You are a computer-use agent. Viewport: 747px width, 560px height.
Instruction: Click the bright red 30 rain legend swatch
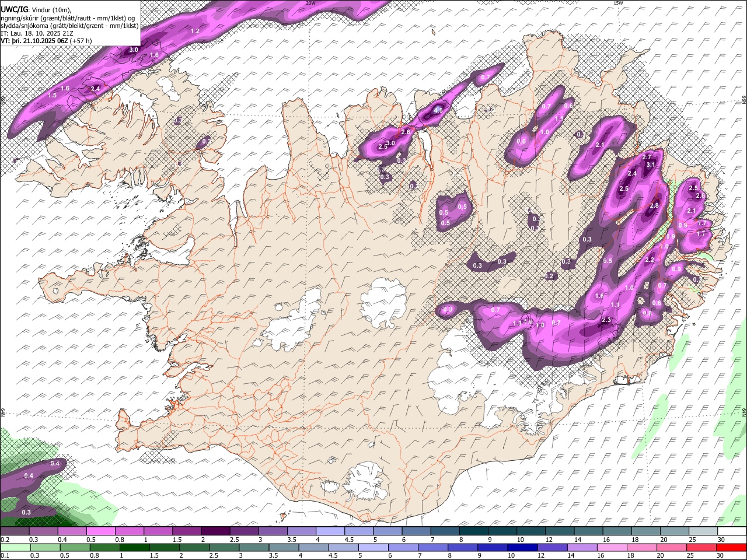[731, 547]
